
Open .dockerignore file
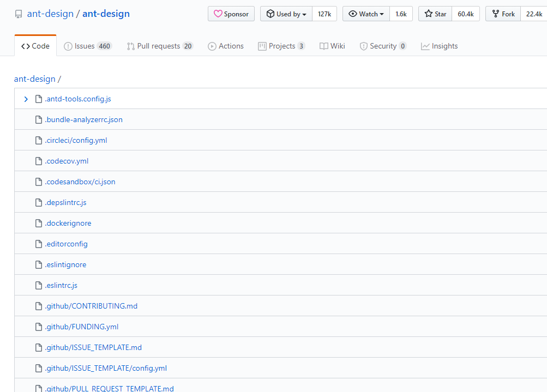tap(68, 223)
